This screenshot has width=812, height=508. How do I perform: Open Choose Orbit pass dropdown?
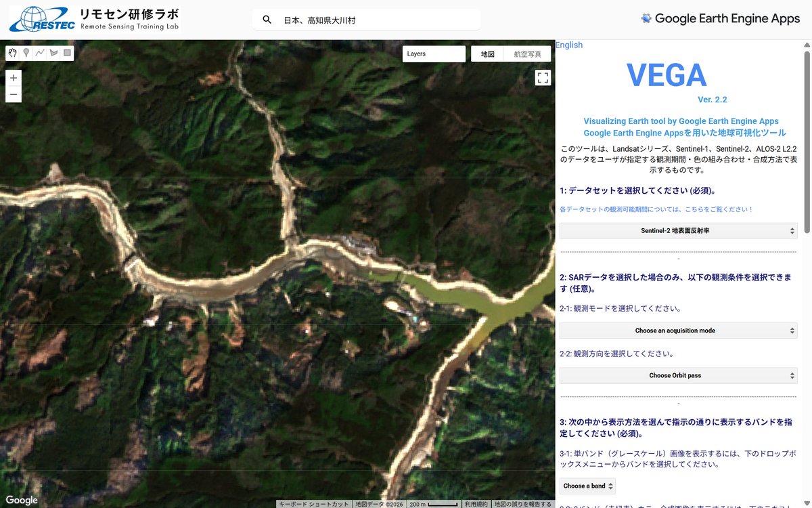click(x=678, y=375)
